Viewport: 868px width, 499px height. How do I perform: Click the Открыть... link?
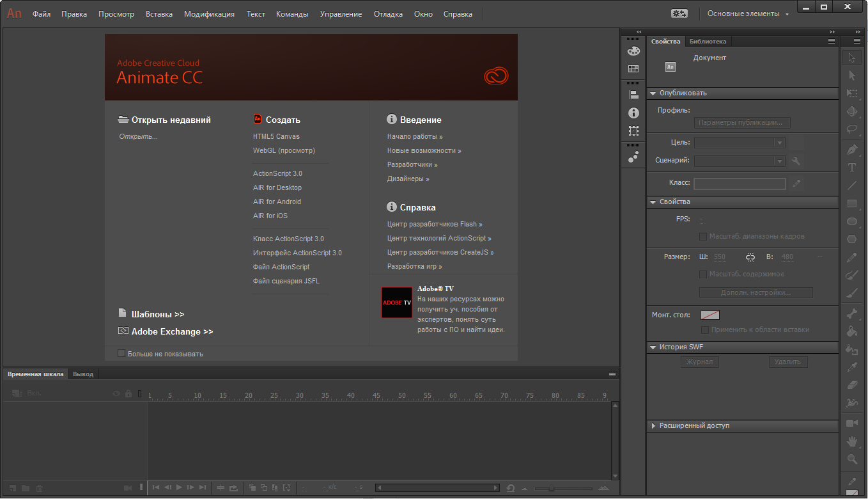point(138,136)
